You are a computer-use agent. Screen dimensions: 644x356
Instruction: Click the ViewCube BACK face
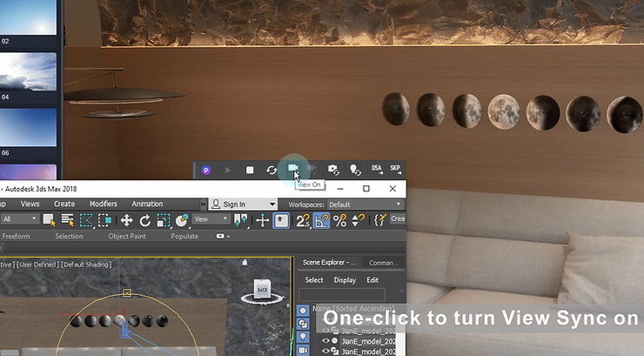click(x=263, y=290)
